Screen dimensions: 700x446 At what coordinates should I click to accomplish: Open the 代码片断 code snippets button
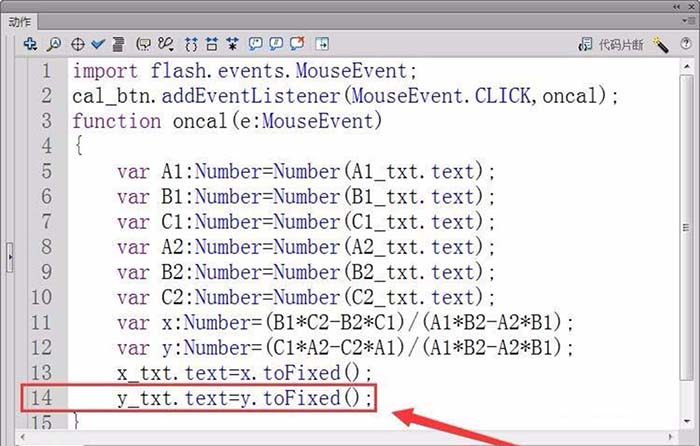[x=611, y=44]
